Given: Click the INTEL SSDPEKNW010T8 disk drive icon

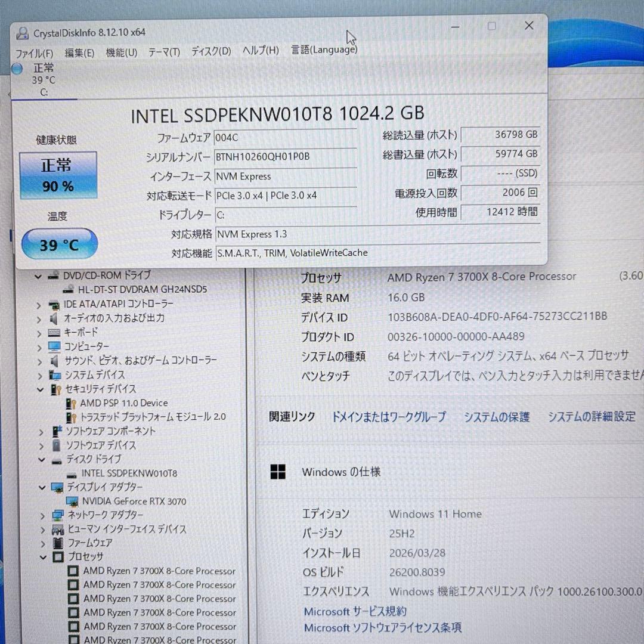Looking at the screenshot, I should coord(72,475).
